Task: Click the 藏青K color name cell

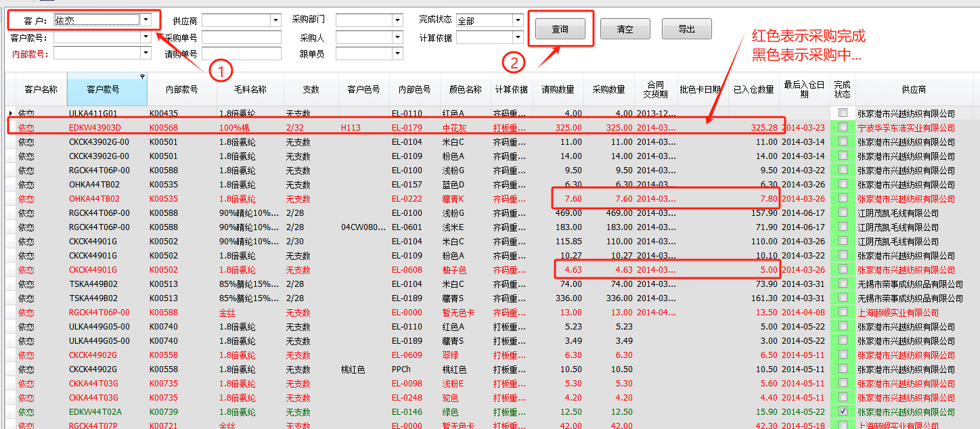Action: point(465,198)
